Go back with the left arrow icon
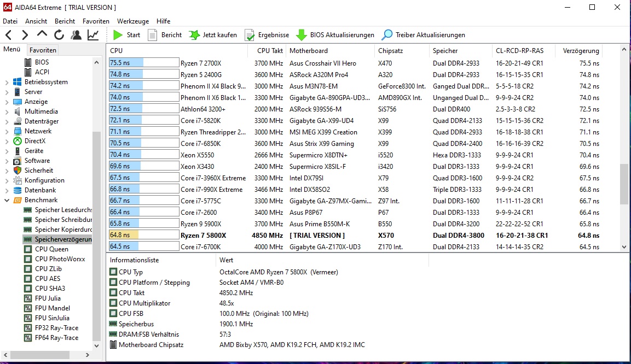Viewport: 631px width, 364px height. click(8, 35)
